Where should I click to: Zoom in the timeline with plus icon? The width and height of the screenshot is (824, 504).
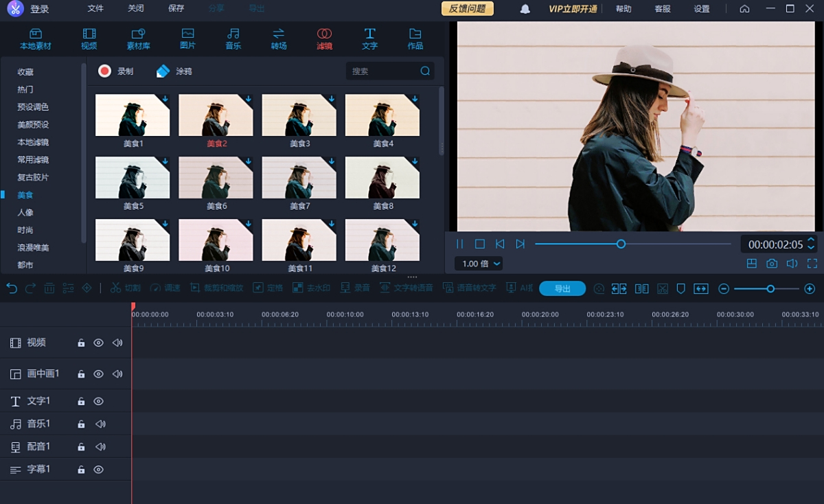tap(810, 289)
